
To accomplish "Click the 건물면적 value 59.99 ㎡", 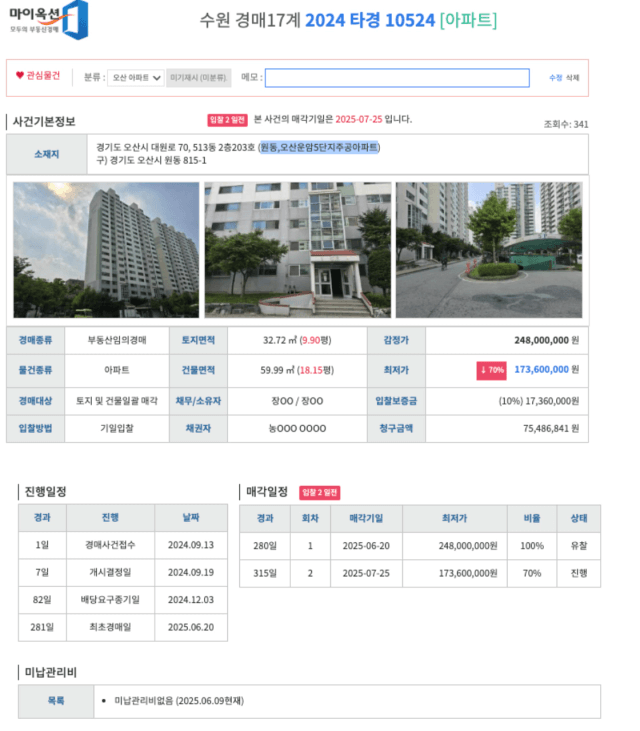I will [x=277, y=370].
